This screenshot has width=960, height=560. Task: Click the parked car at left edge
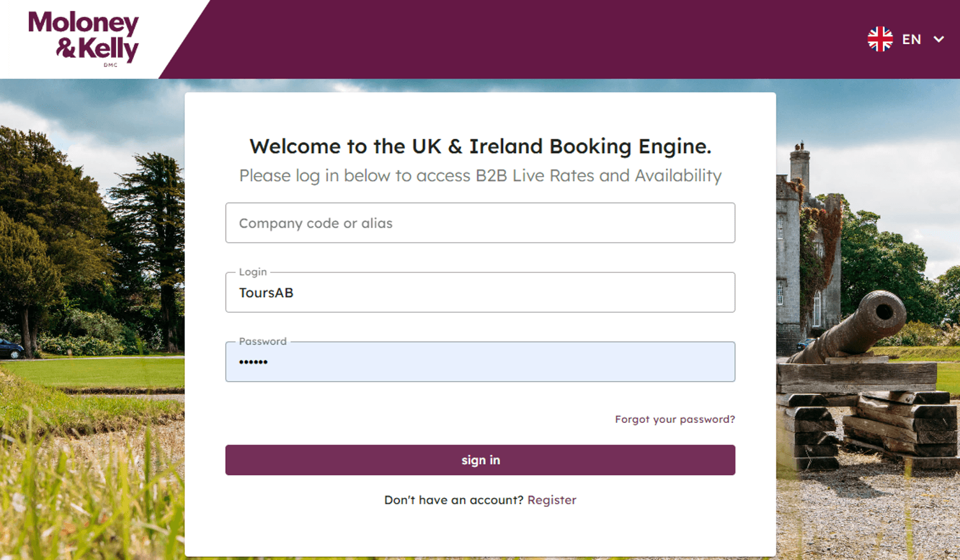click(x=10, y=348)
